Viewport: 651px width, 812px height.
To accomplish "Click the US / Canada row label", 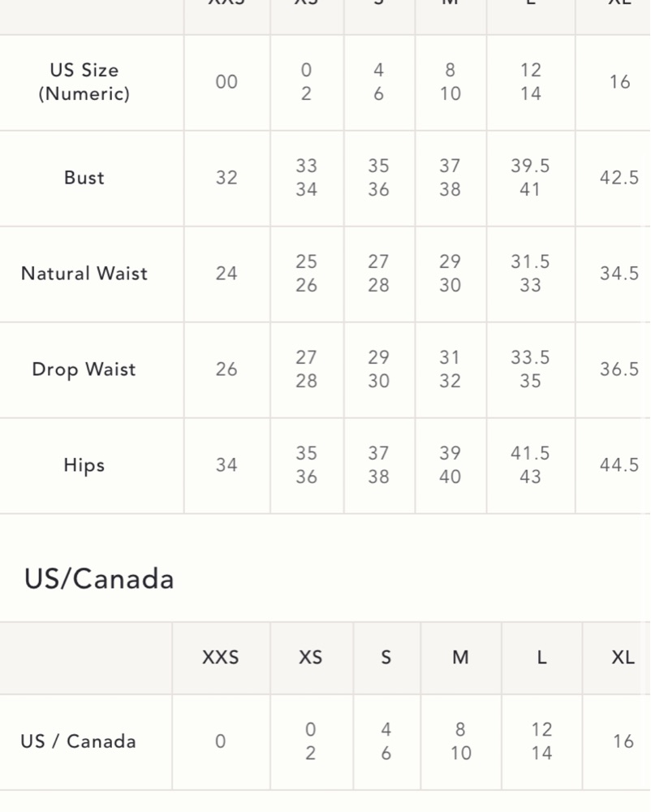I will pyautogui.click(x=78, y=741).
